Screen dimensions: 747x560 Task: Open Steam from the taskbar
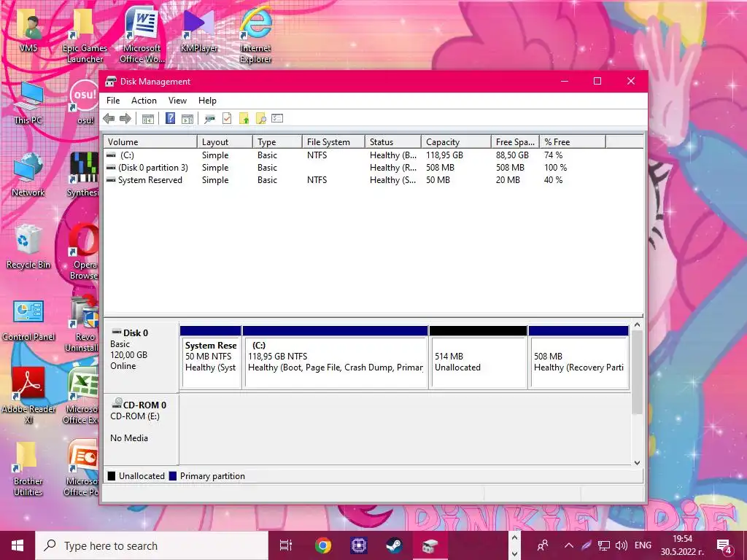click(394, 545)
